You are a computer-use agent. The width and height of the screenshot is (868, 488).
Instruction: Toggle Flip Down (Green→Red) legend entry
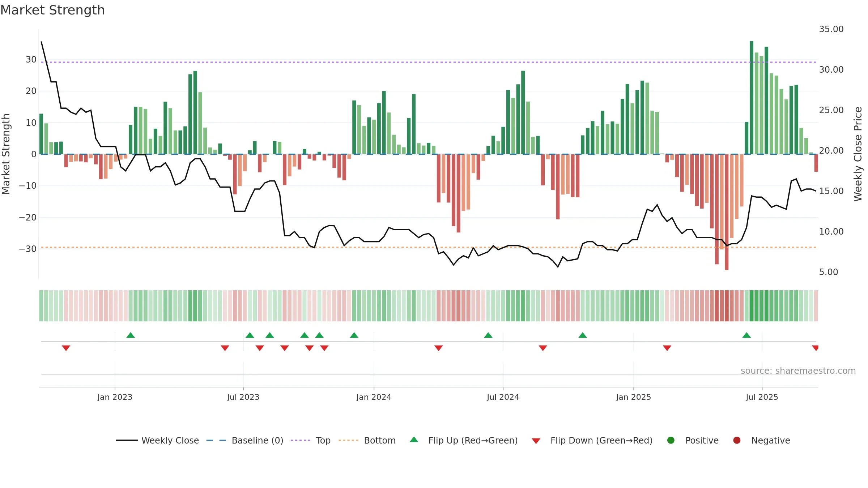pyautogui.click(x=592, y=440)
